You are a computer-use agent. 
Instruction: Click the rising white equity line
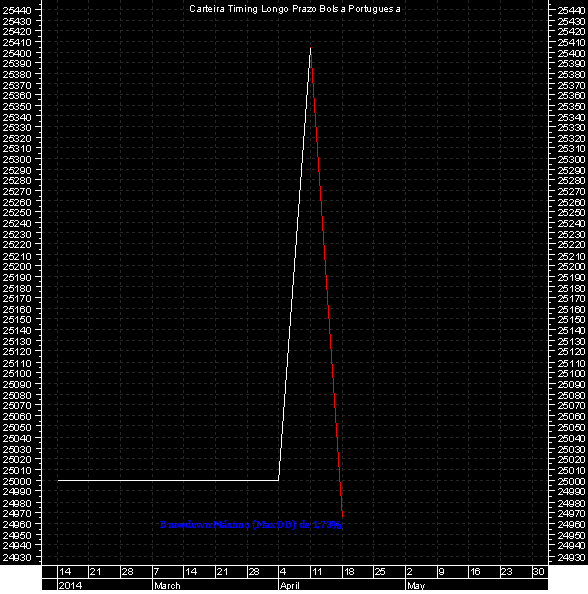coord(295,263)
